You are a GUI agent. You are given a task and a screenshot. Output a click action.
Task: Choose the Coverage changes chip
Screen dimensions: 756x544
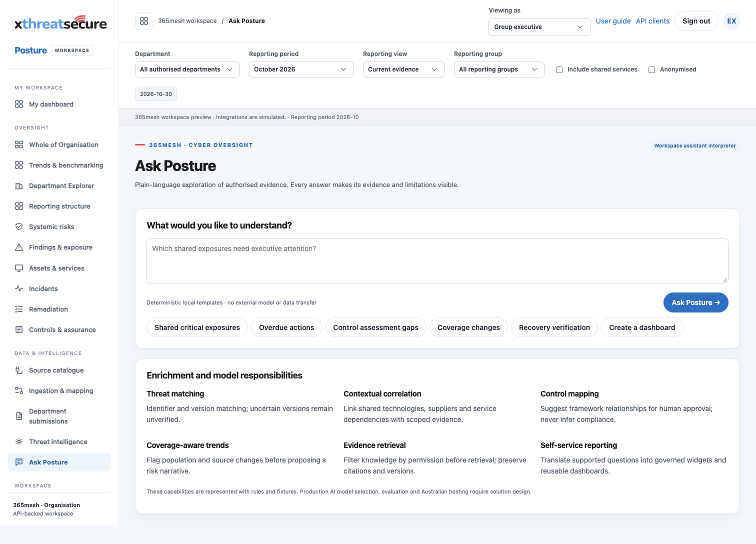468,327
